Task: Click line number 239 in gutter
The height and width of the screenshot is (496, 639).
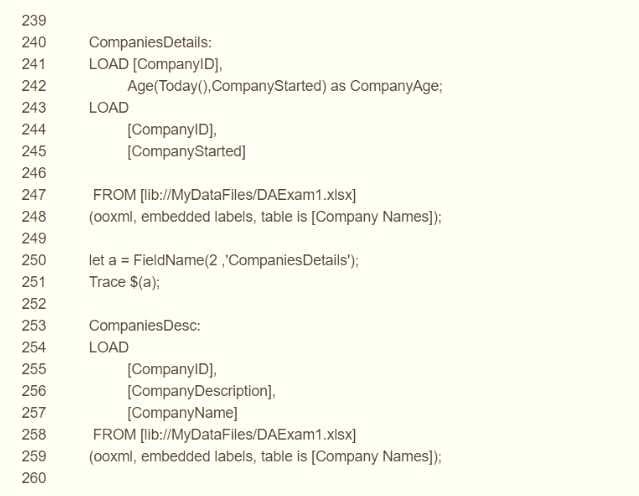Action: [x=33, y=20]
